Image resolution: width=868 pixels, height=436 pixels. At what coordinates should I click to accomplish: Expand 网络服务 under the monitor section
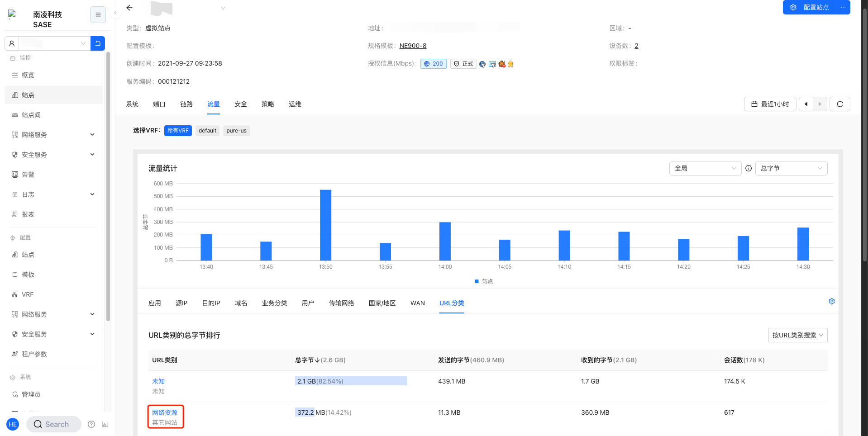click(53, 135)
